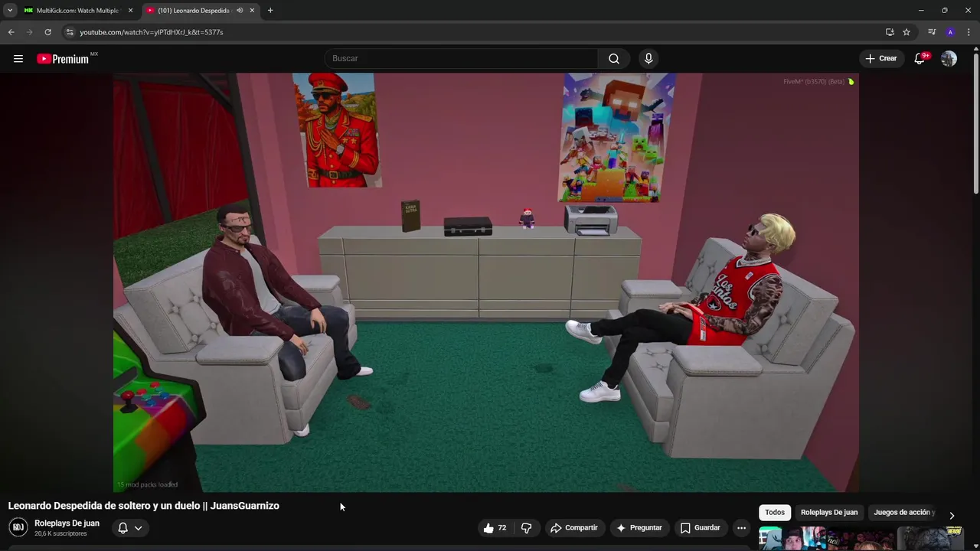Show more filter chips with right arrow
Viewport: 980px width, 551px height.
[952, 515]
